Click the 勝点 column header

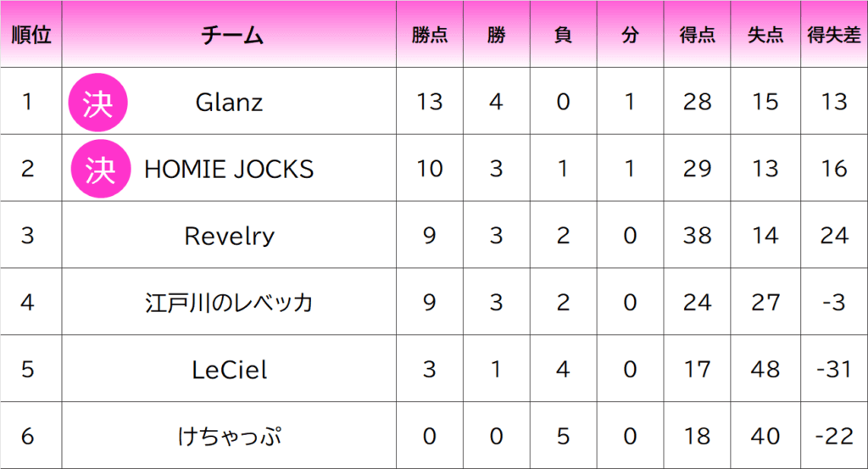(x=430, y=36)
